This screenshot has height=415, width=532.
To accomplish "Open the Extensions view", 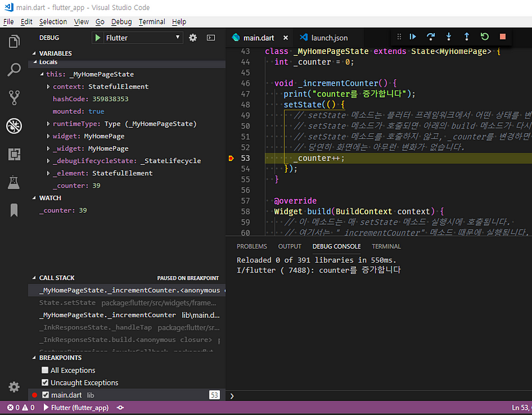I will coord(15,153).
